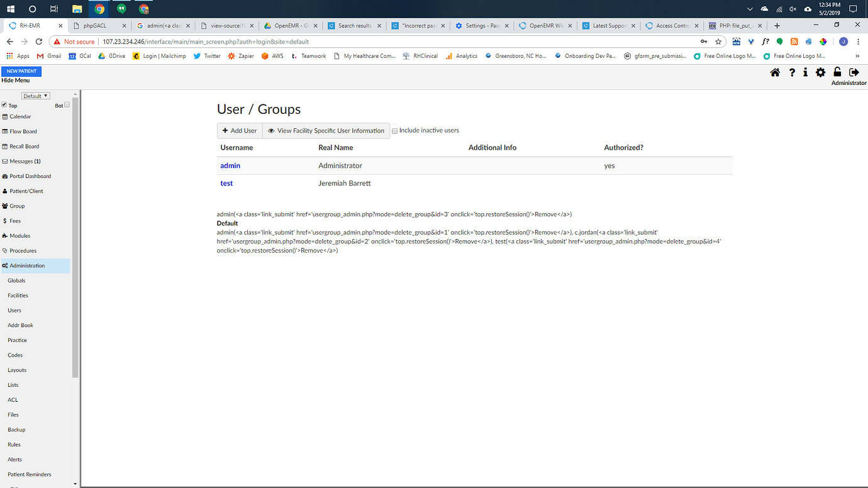Select the Flow Board sidebar item
Viewport: 868px width, 488px height.
(x=24, y=131)
